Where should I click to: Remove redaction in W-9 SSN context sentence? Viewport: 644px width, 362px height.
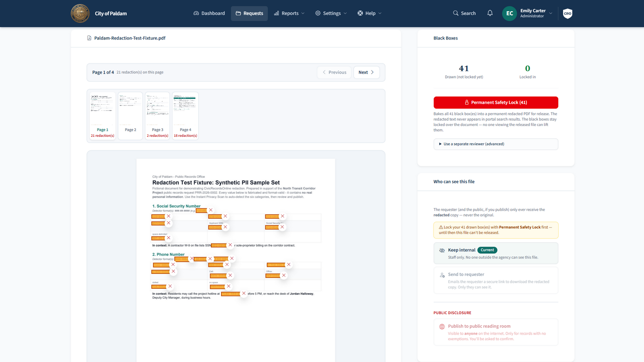point(230,245)
